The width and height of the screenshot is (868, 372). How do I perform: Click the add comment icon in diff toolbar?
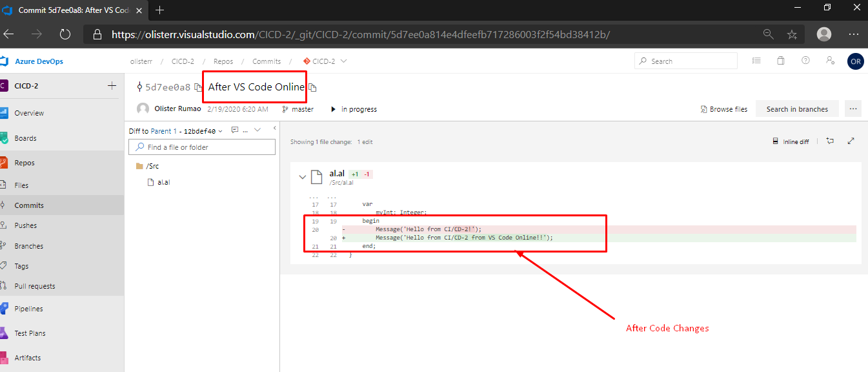(x=831, y=141)
